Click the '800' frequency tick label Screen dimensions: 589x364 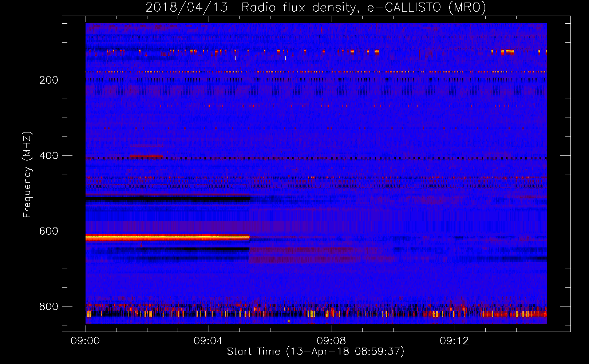(49, 307)
